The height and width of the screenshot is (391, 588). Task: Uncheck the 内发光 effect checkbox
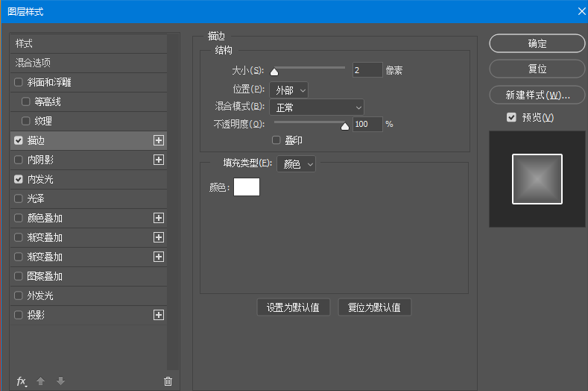click(x=19, y=179)
